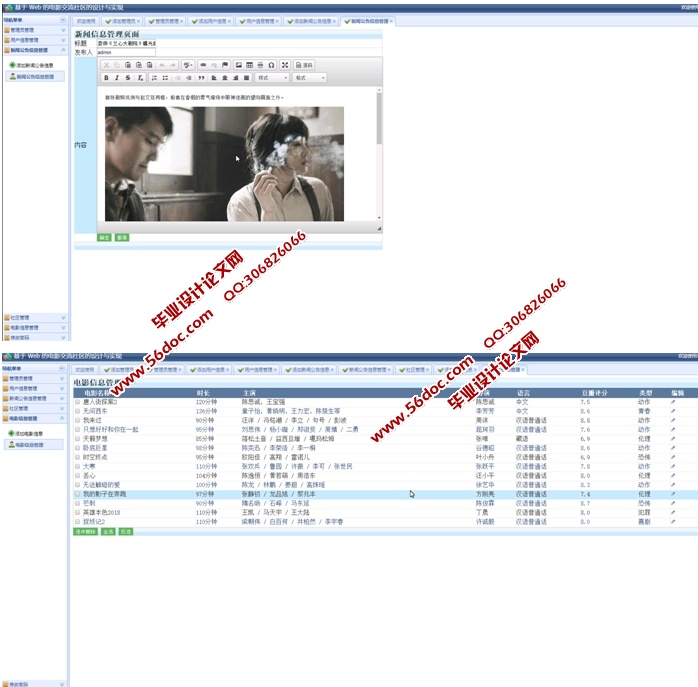Open the 样式 style dropdown in the editor
Image resolution: width=698 pixels, height=687 pixels.
272,78
